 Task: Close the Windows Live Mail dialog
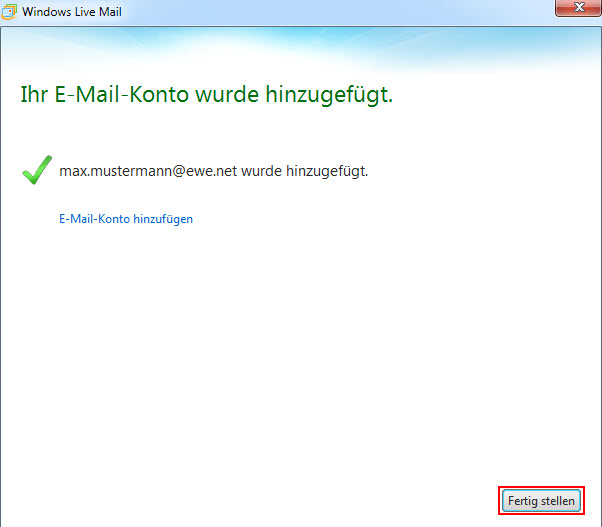point(578,7)
